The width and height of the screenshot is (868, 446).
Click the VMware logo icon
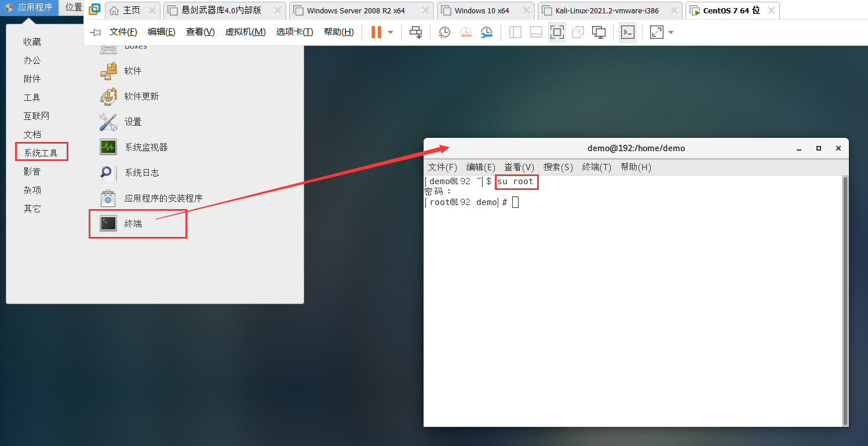(94, 10)
